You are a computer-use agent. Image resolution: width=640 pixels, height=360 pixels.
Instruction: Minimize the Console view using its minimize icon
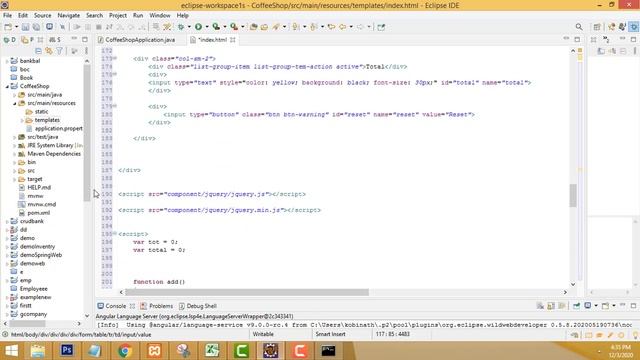(622, 305)
